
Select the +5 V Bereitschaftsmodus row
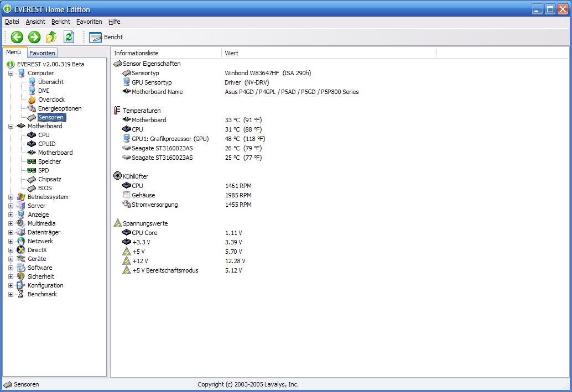pyautogui.click(x=183, y=270)
